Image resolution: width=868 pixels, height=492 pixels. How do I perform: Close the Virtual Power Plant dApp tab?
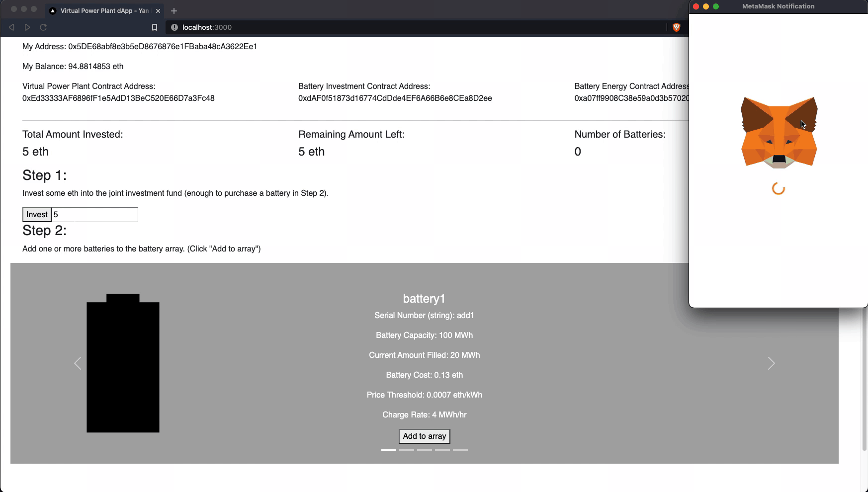pos(158,11)
